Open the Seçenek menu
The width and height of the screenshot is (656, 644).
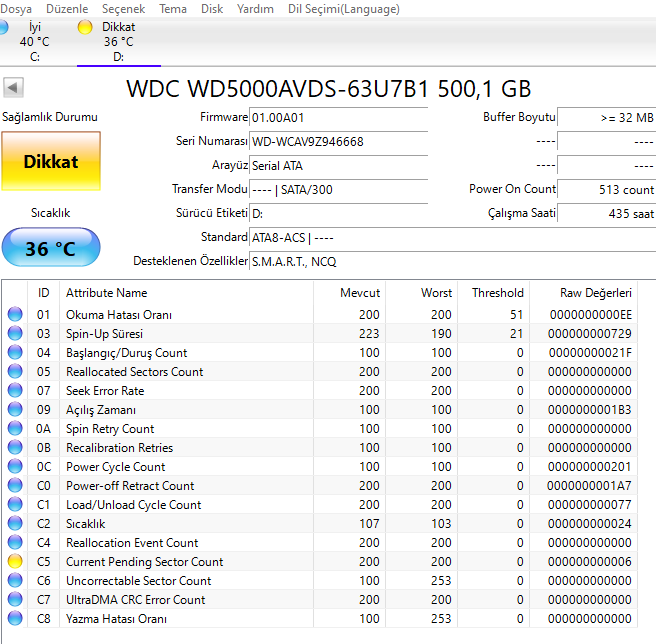[123, 9]
